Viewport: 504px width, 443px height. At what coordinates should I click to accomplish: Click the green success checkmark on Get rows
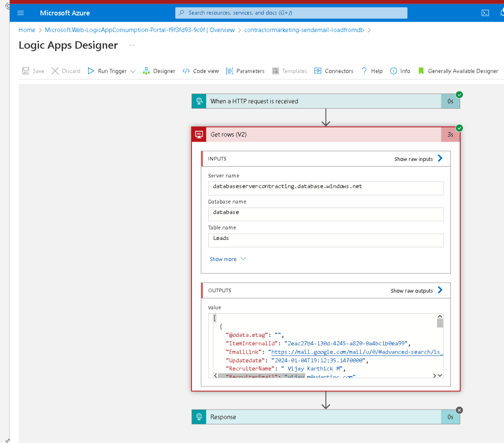pyautogui.click(x=459, y=128)
